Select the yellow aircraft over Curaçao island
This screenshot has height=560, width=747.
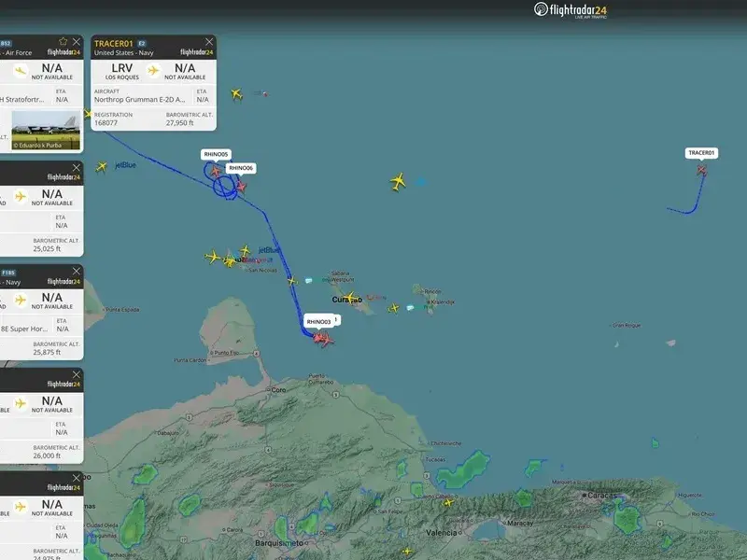click(351, 298)
